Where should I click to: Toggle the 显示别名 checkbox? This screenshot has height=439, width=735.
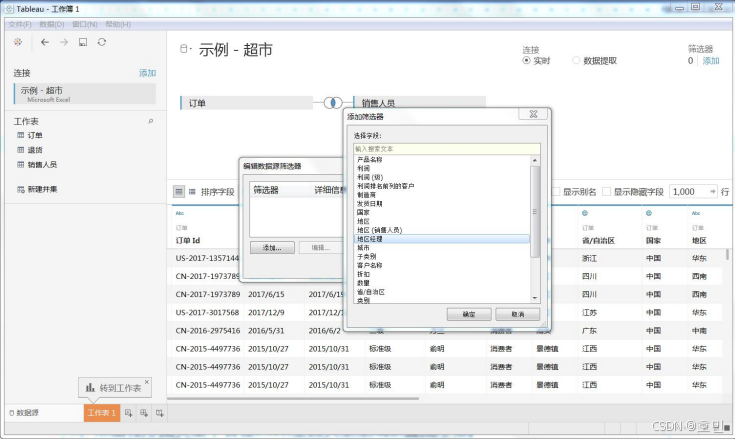[556, 192]
